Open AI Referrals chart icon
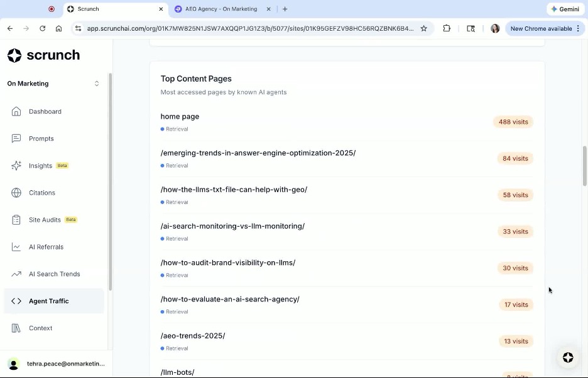The height and width of the screenshot is (378, 588). [x=17, y=247]
